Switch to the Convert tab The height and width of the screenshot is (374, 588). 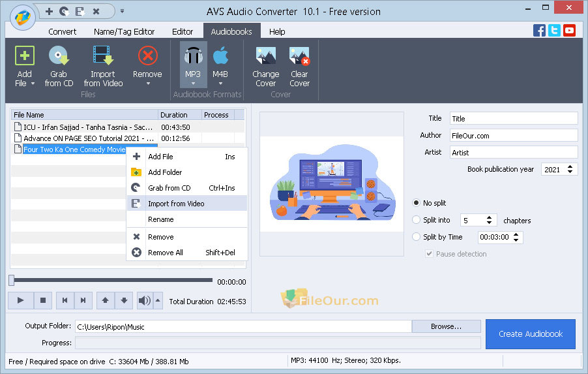tap(62, 31)
